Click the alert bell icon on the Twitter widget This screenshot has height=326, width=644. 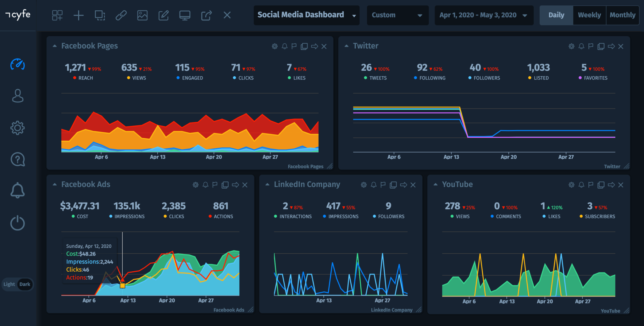(x=580, y=46)
